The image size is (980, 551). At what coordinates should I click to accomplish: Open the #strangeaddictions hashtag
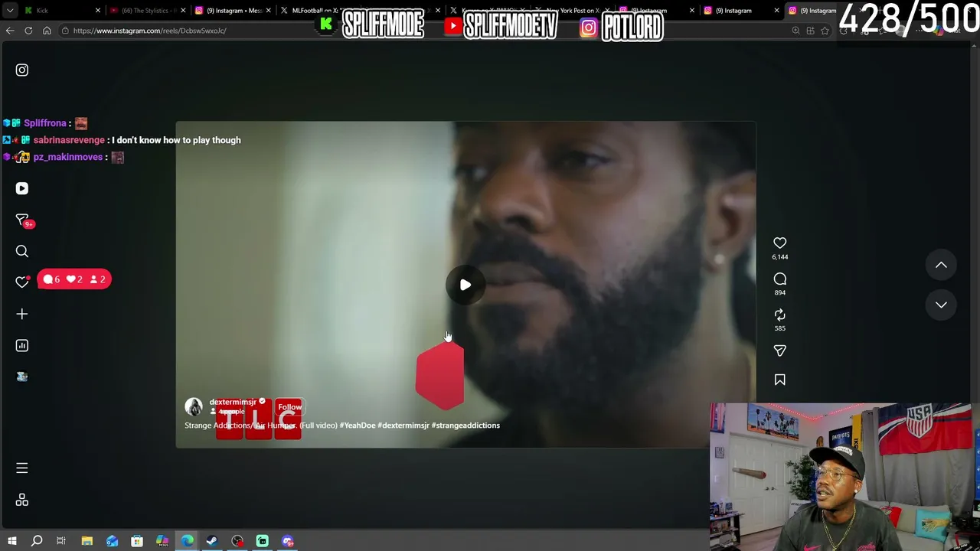[465, 425]
